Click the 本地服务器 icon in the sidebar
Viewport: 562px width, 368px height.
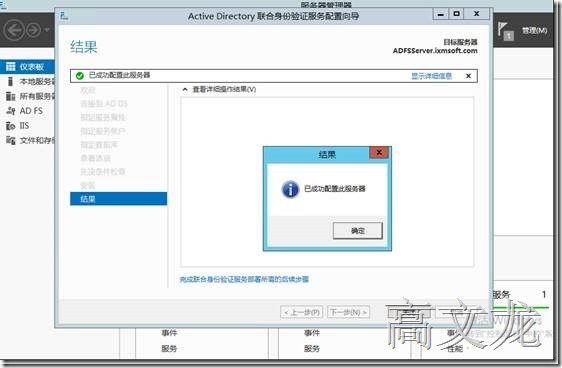click(10, 82)
